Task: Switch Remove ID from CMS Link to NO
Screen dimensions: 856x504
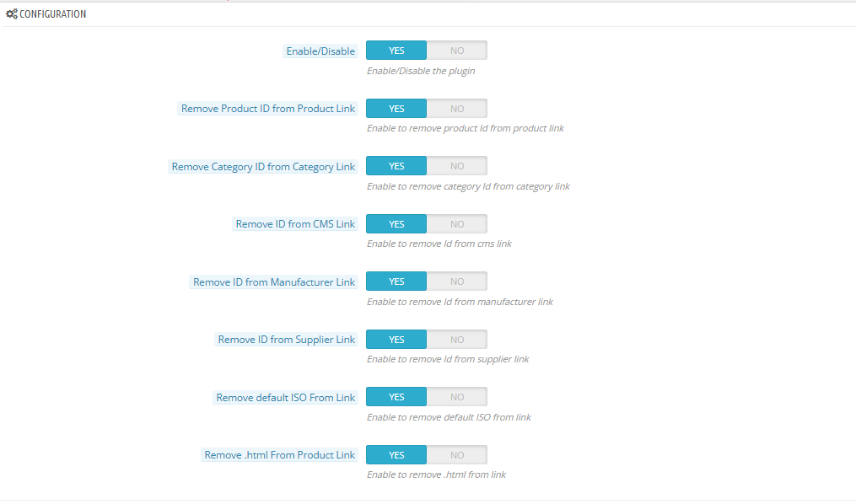Action: (x=457, y=223)
